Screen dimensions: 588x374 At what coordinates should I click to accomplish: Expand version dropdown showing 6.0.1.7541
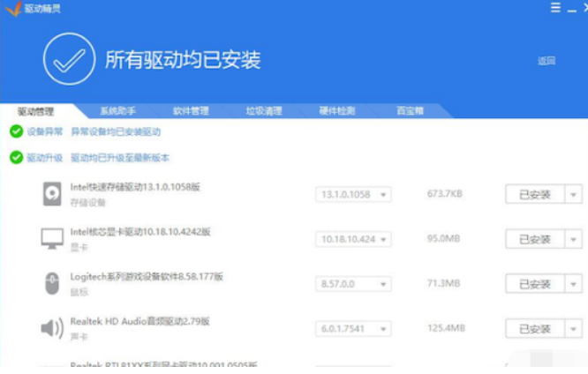coord(353,328)
